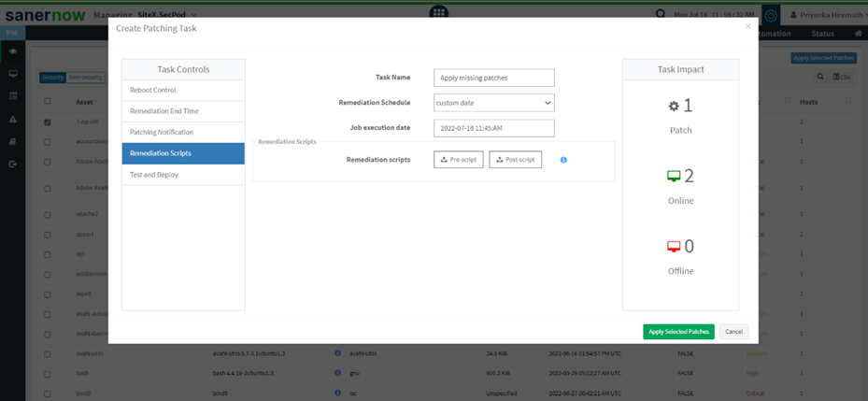The image size is (868, 401).
Task: Check the aspell row checkbox
Action: 47,294
